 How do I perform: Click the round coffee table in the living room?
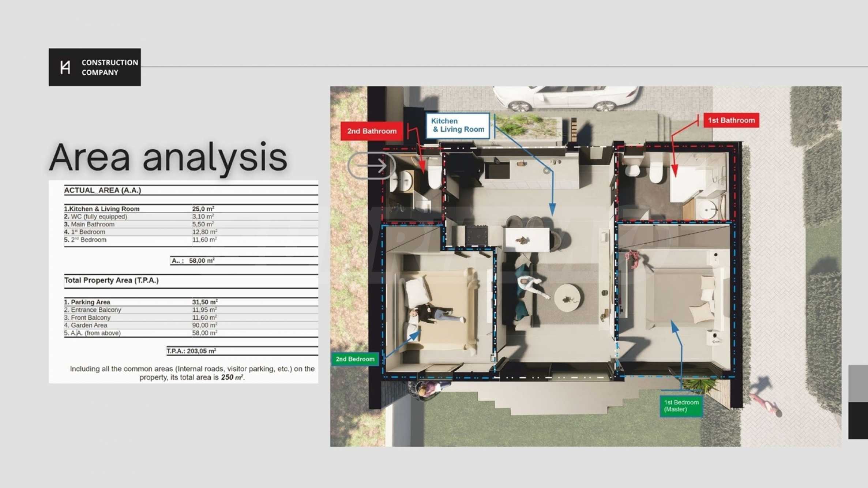(x=568, y=297)
